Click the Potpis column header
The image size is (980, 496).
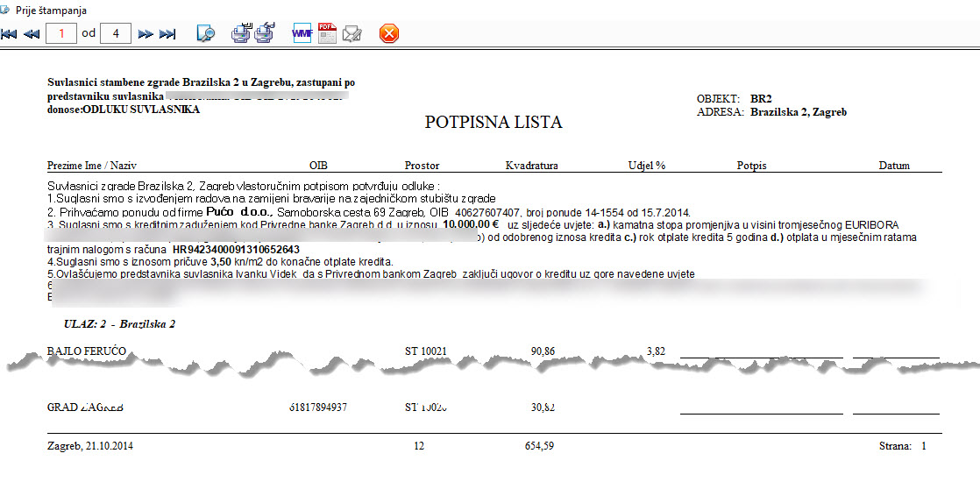click(x=751, y=167)
